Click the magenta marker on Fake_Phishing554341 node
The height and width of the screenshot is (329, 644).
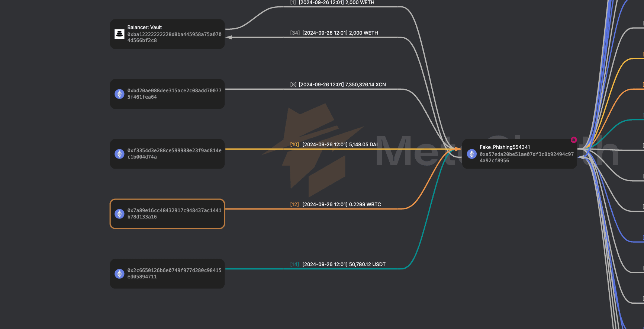click(x=574, y=140)
